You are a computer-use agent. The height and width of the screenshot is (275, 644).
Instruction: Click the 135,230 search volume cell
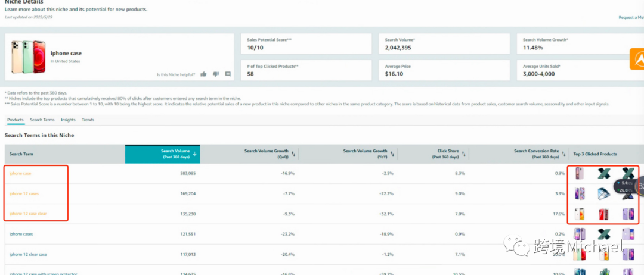[x=187, y=214]
